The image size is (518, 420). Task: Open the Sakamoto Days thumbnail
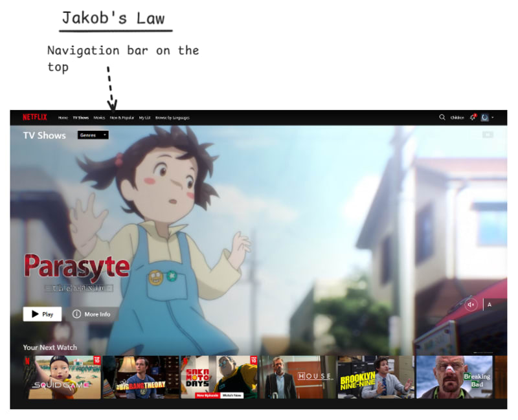(x=220, y=377)
